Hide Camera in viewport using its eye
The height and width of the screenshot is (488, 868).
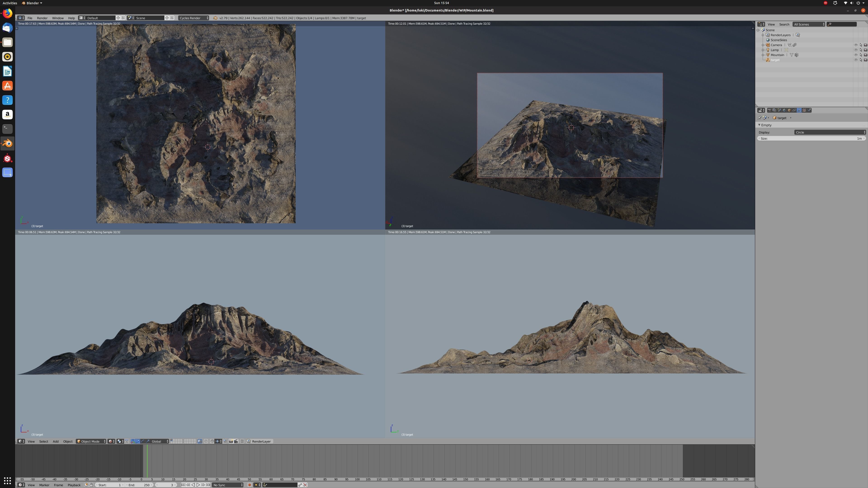pos(856,45)
